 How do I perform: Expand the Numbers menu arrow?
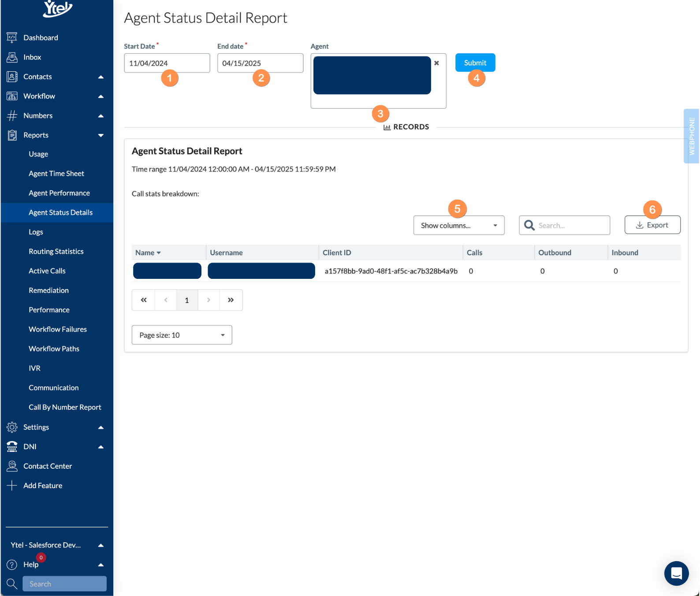tap(101, 116)
